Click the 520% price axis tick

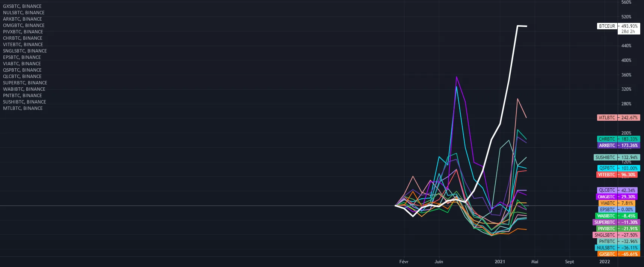coord(626,17)
